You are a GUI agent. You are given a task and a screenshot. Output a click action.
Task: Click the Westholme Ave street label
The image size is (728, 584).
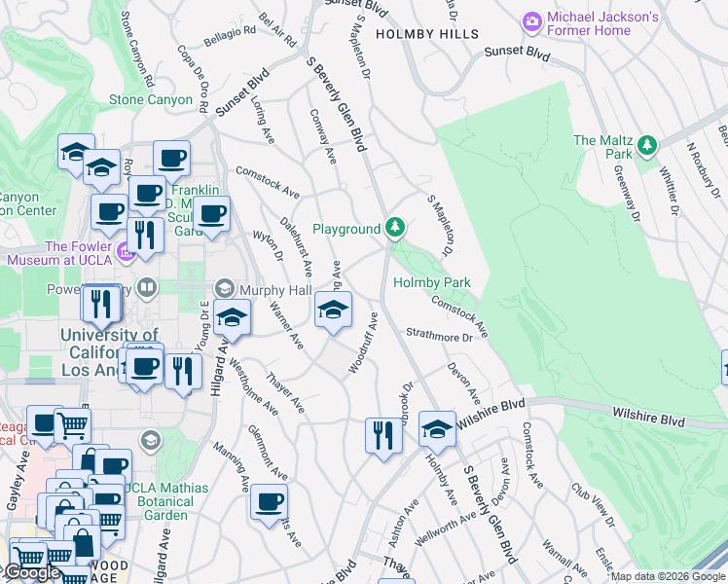(253, 387)
